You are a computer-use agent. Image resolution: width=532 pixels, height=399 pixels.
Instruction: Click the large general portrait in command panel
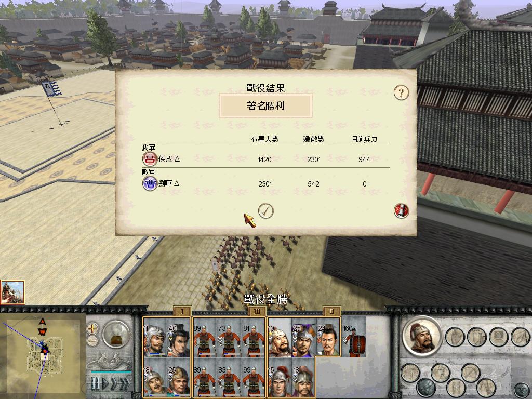tap(422, 336)
